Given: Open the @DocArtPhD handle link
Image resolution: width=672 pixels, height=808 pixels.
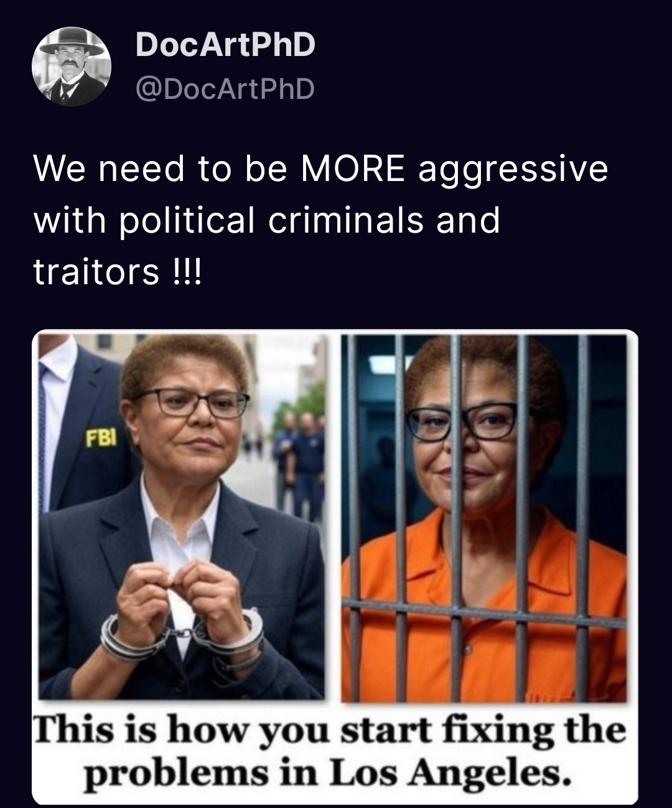Looking at the screenshot, I should tap(225, 89).
